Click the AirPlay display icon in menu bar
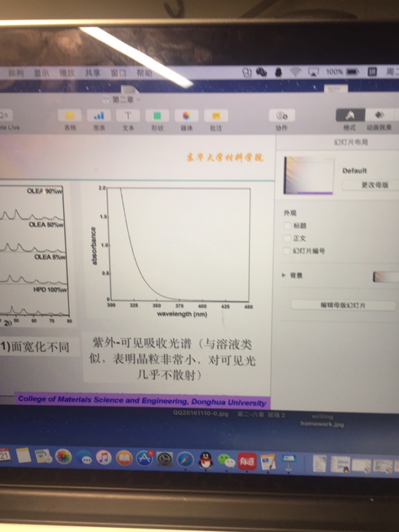The image size is (399, 532). (x=313, y=72)
